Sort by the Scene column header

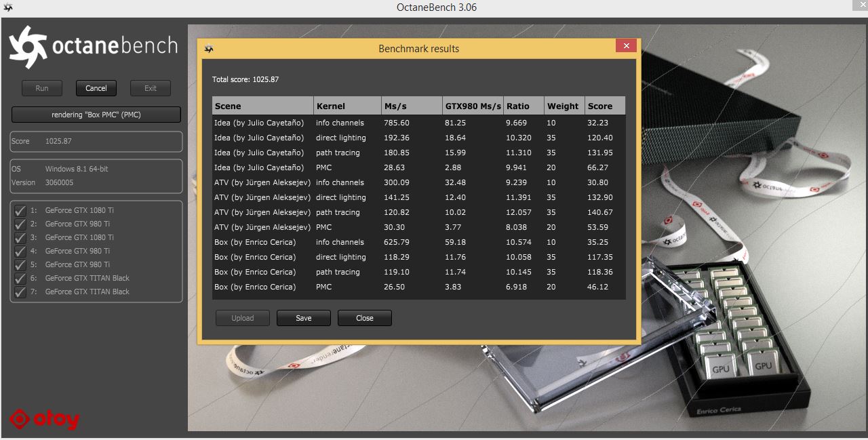point(263,106)
